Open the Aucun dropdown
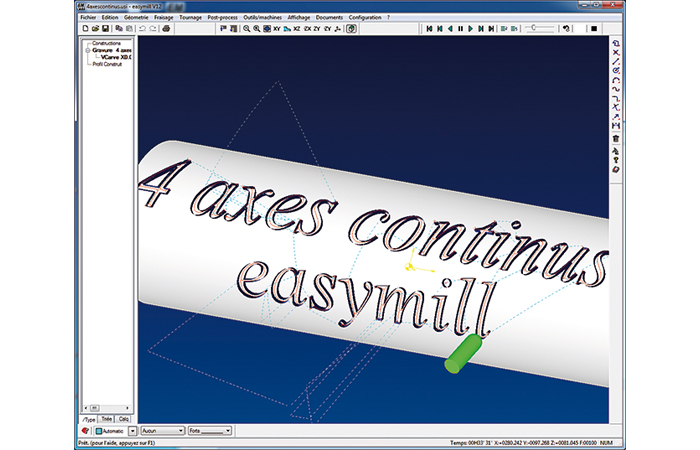Image resolution: width=700 pixels, height=450 pixels. tap(162, 431)
